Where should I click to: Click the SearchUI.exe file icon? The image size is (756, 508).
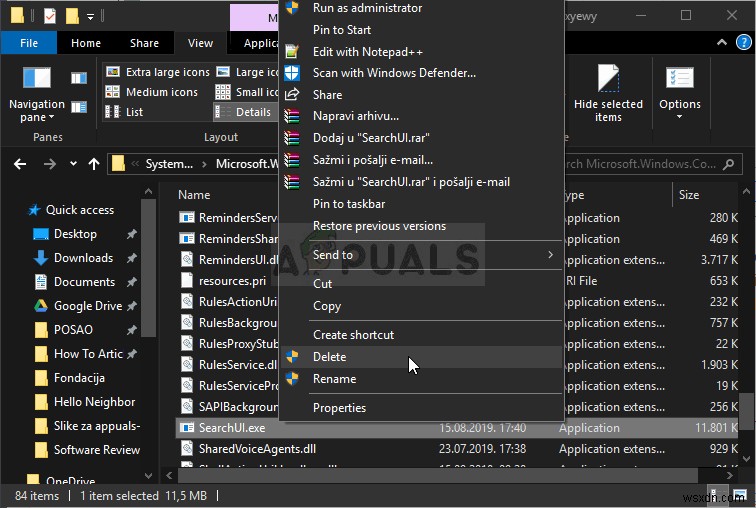[x=187, y=428]
